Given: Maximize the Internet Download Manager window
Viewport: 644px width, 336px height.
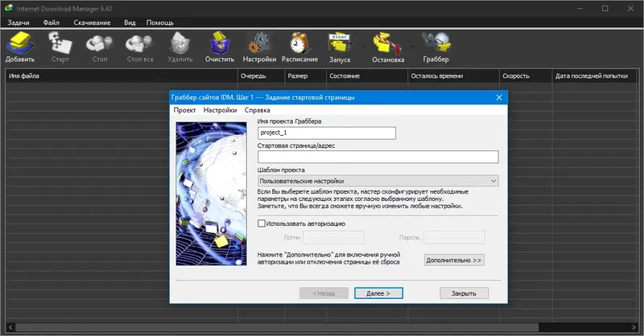Looking at the screenshot, I should pyautogui.click(x=605, y=8).
